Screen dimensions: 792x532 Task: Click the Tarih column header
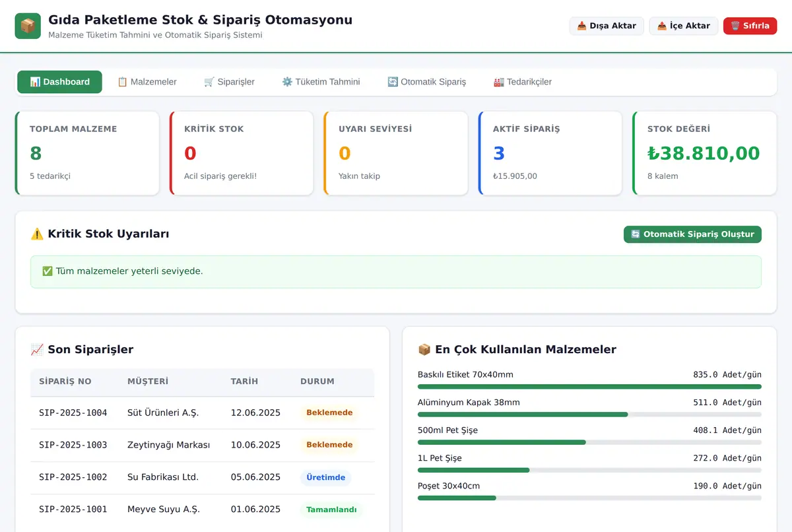(x=244, y=382)
